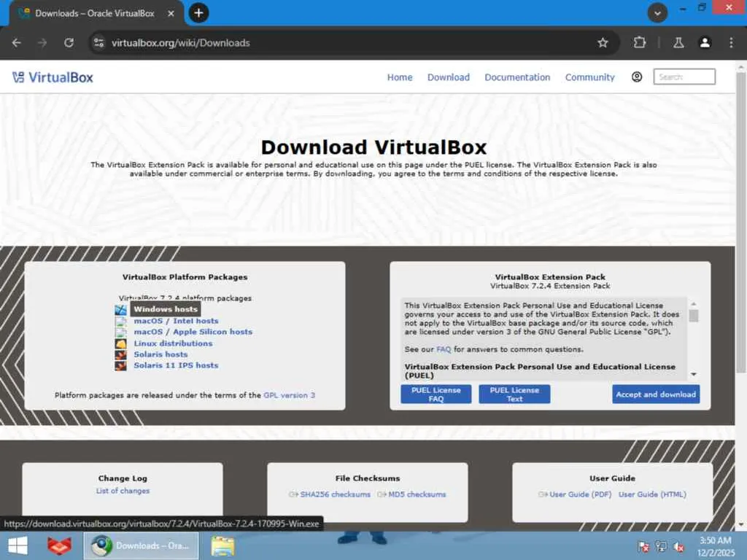
Task: Open the Chrome Labs flask icon
Action: pos(678,43)
